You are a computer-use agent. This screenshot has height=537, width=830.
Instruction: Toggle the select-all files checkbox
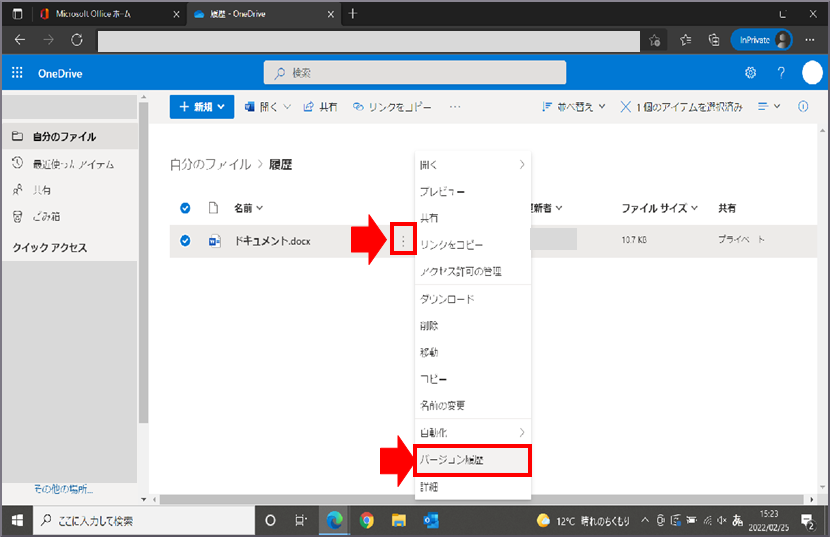(x=185, y=208)
